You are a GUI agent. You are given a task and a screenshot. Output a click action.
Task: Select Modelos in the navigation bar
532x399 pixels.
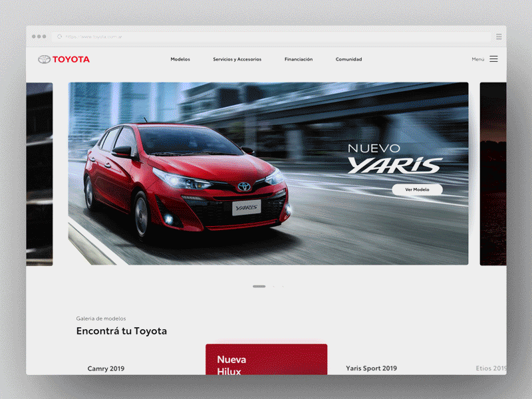coord(180,59)
